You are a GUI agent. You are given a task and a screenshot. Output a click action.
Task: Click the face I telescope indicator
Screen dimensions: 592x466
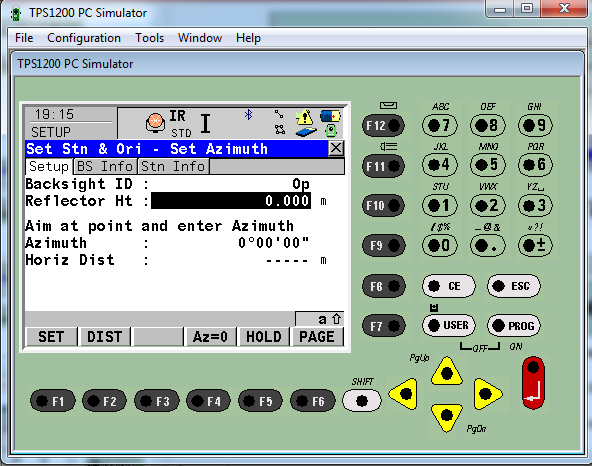[x=205, y=123]
